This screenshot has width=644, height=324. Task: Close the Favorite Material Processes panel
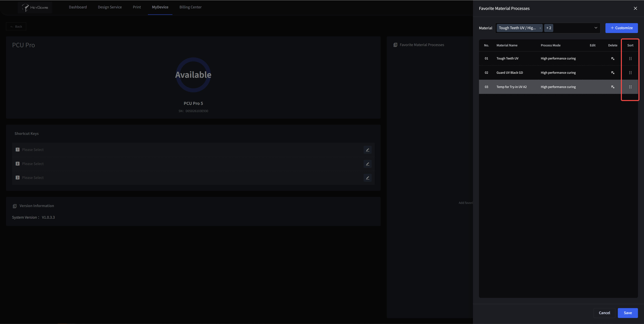point(635,9)
